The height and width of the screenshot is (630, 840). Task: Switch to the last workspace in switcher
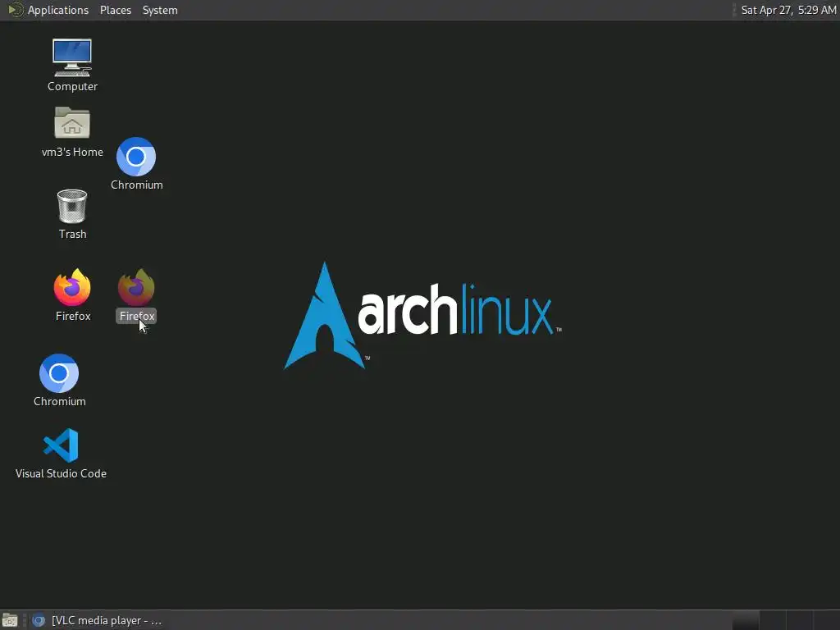click(x=827, y=620)
